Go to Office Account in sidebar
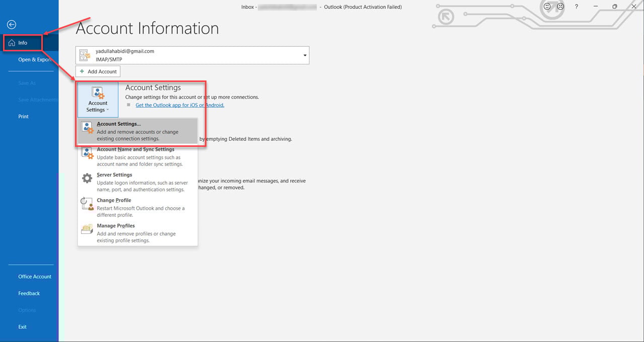644x342 pixels. point(35,277)
